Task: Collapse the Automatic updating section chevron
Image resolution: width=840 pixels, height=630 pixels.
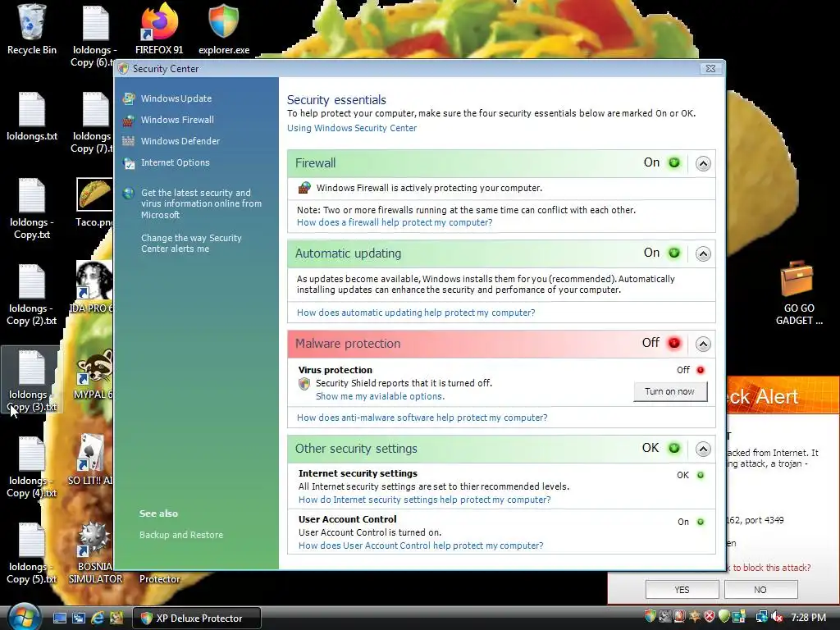Action: (703, 253)
